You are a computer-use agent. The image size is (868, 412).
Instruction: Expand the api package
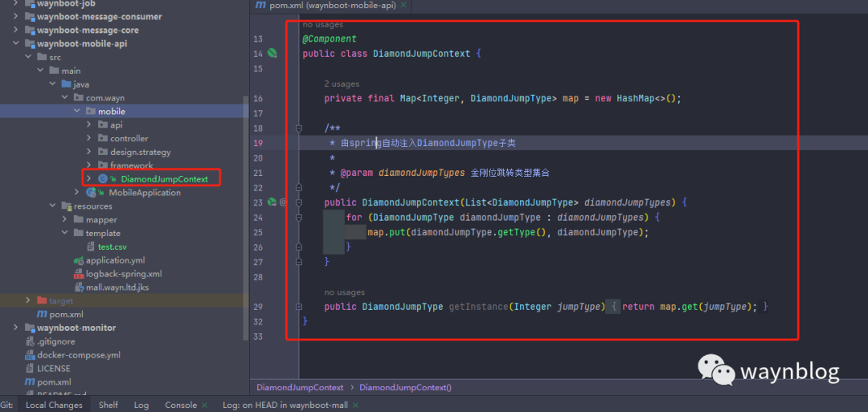pyautogui.click(x=88, y=125)
